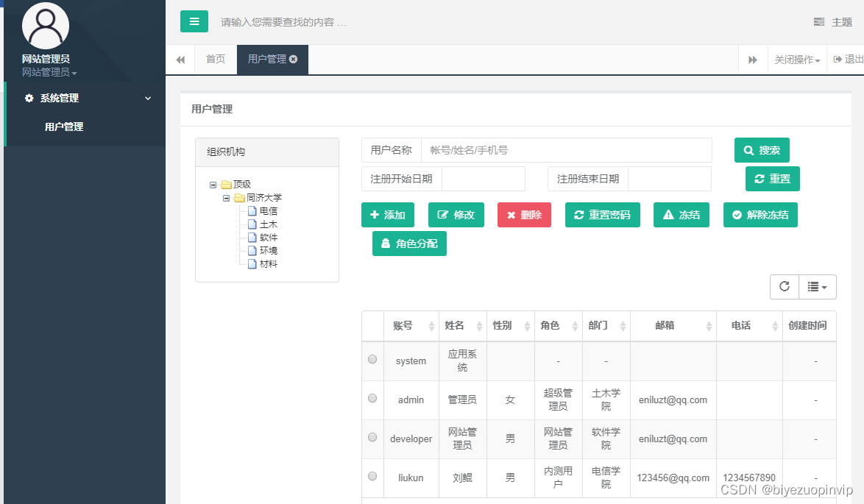Screen dimensions: 864x504
Task: Open the 关闭操作 dropdown menu
Action: click(796, 59)
